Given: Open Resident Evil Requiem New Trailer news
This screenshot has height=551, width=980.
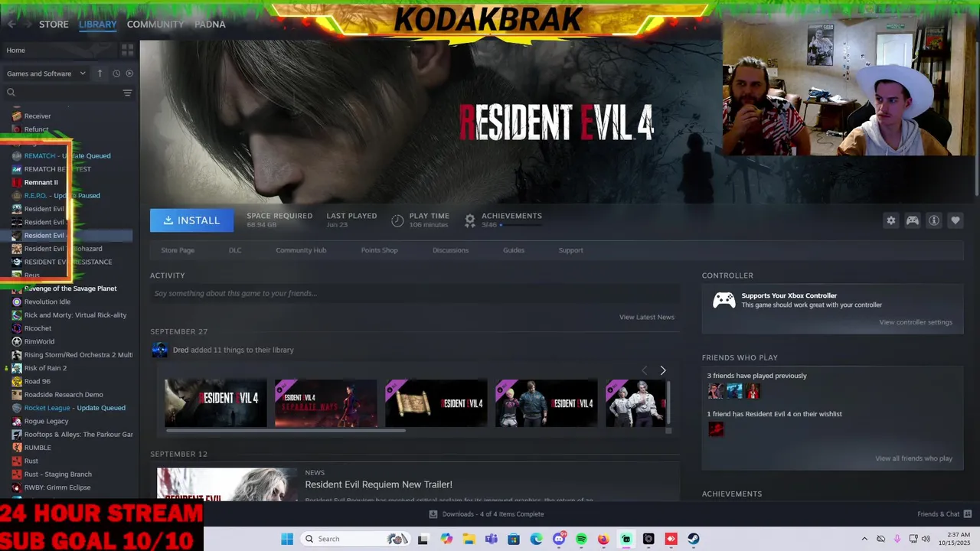Looking at the screenshot, I should [x=378, y=484].
